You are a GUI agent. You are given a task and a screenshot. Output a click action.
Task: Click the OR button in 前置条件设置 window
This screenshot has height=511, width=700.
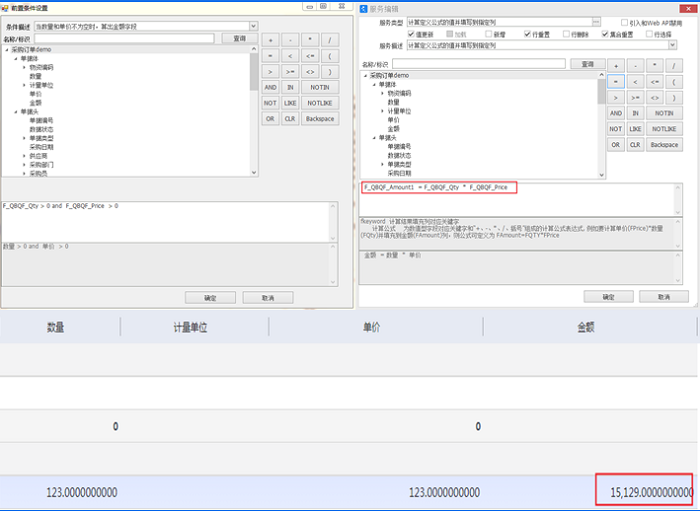270,119
